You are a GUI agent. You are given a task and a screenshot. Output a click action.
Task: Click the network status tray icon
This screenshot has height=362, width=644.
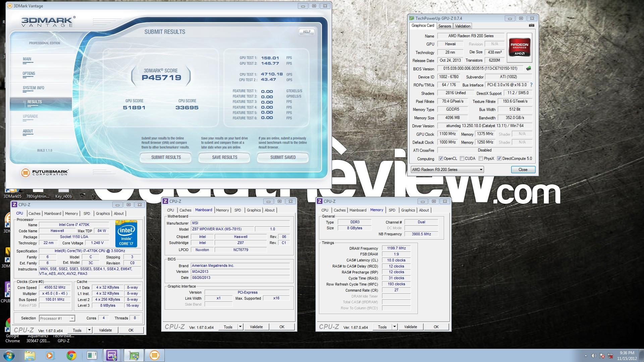click(610, 356)
